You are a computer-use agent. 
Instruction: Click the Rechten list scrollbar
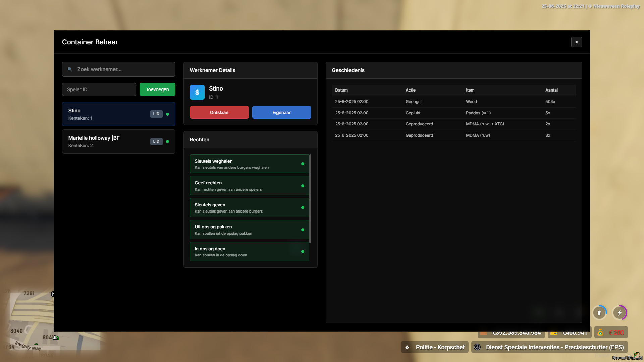click(310, 198)
